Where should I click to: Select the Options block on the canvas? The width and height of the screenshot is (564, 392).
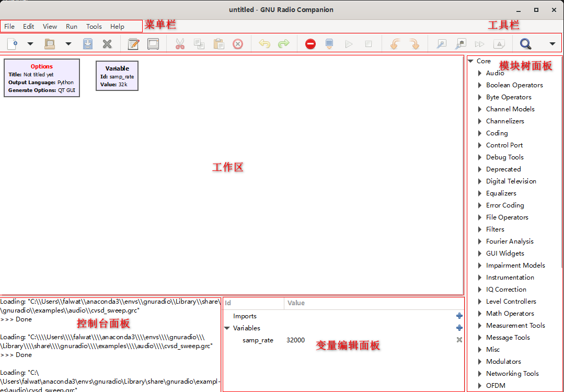coord(42,78)
